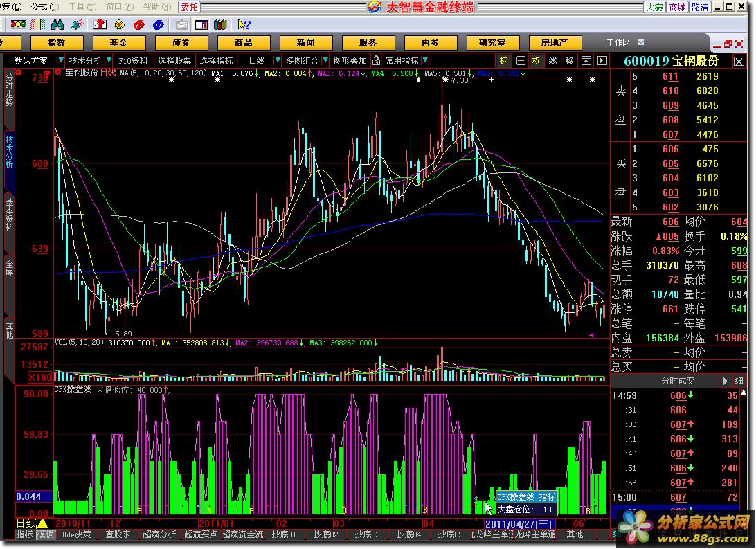Toggle the 指标 mode at bottom left

pyautogui.click(x=25, y=534)
